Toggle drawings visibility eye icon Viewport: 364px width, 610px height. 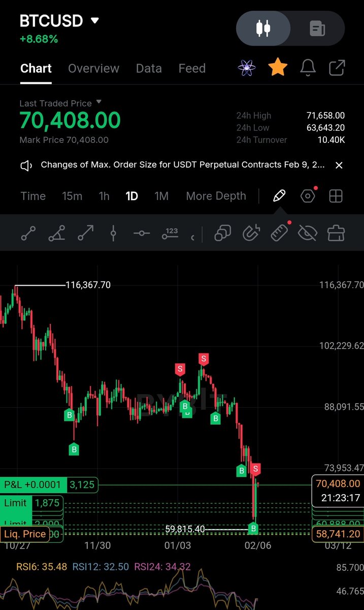coord(308,233)
